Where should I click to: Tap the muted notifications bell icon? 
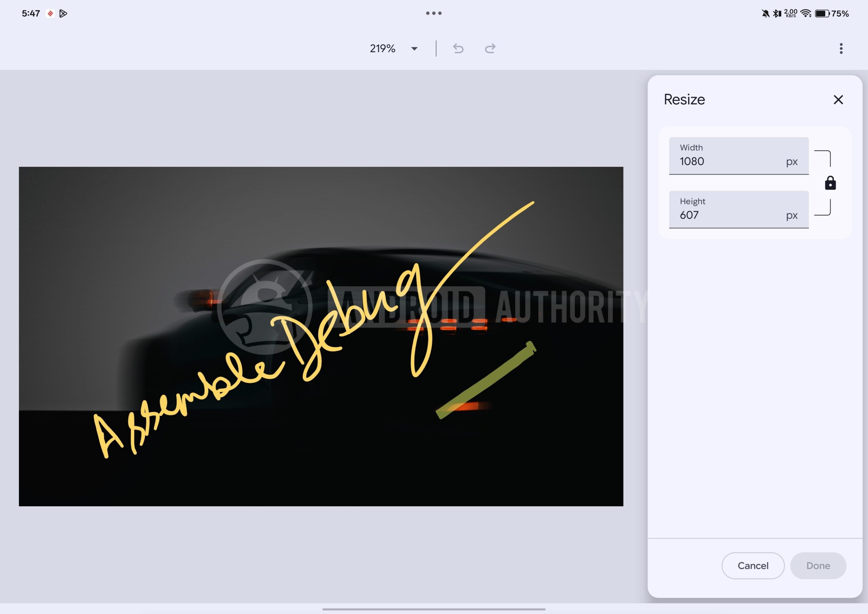pos(766,14)
